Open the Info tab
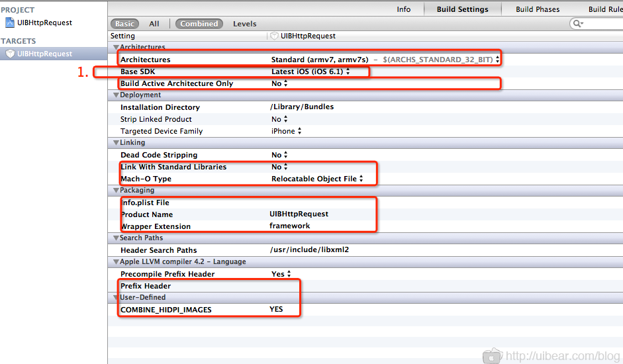This screenshot has height=364, width=623. (403, 9)
